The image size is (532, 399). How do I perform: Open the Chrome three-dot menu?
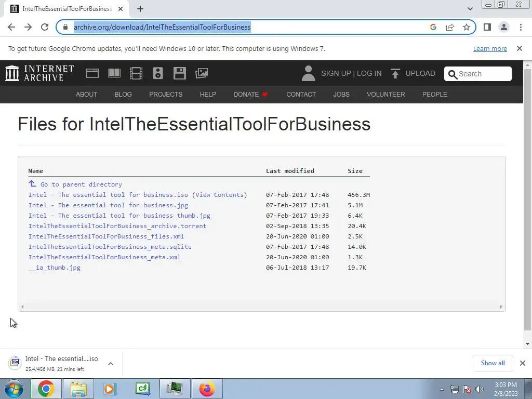521,27
